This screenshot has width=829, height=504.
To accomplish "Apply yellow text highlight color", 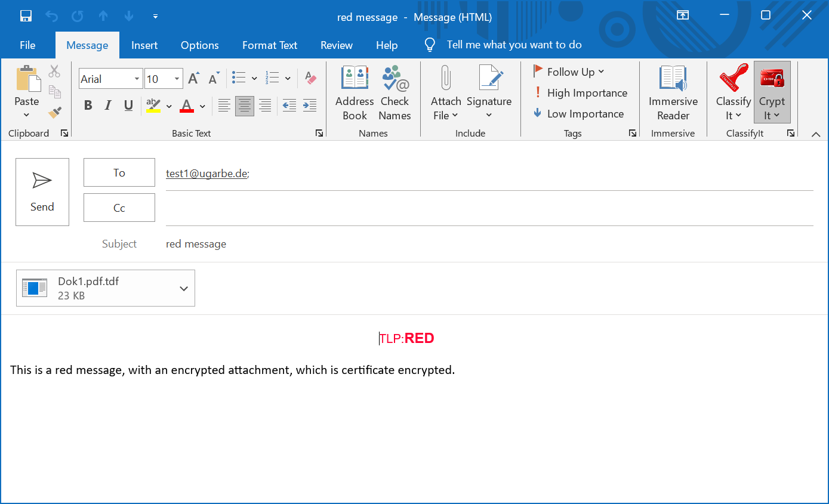I will tap(153, 106).
